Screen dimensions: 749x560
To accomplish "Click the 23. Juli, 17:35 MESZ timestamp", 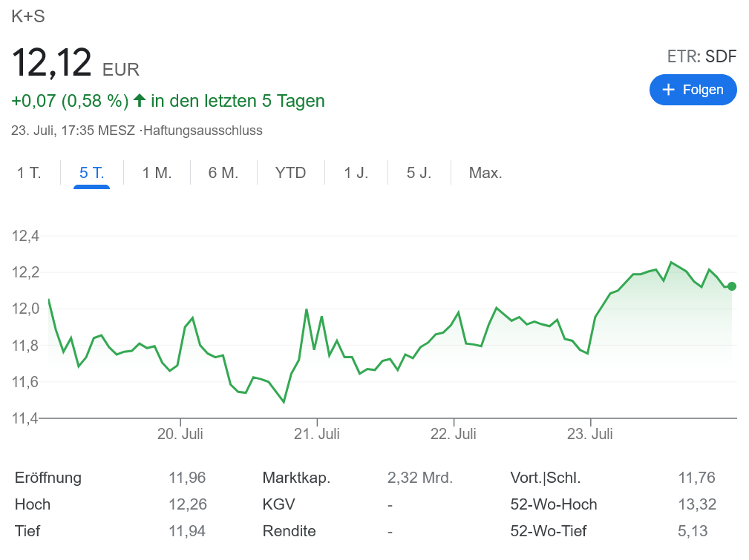I will 73,131.
